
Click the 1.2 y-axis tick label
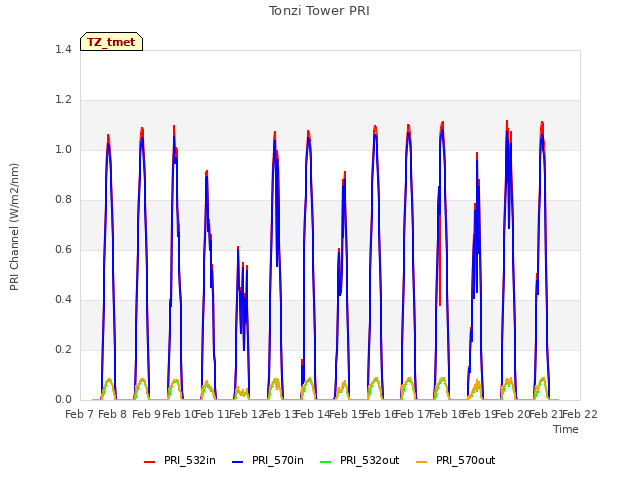[63, 100]
